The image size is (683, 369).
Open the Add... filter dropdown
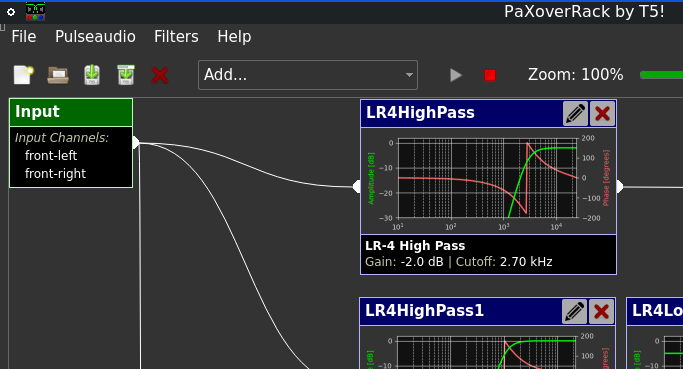(x=308, y=75)
